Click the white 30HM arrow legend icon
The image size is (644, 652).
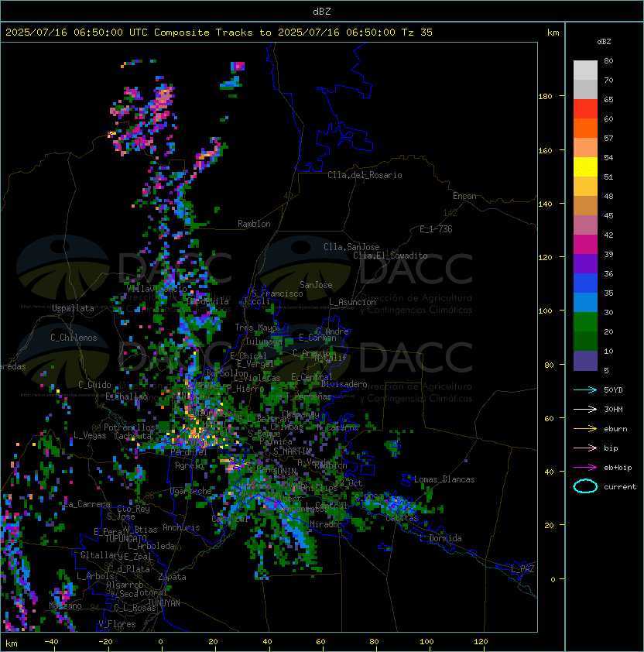pos(585,409)
